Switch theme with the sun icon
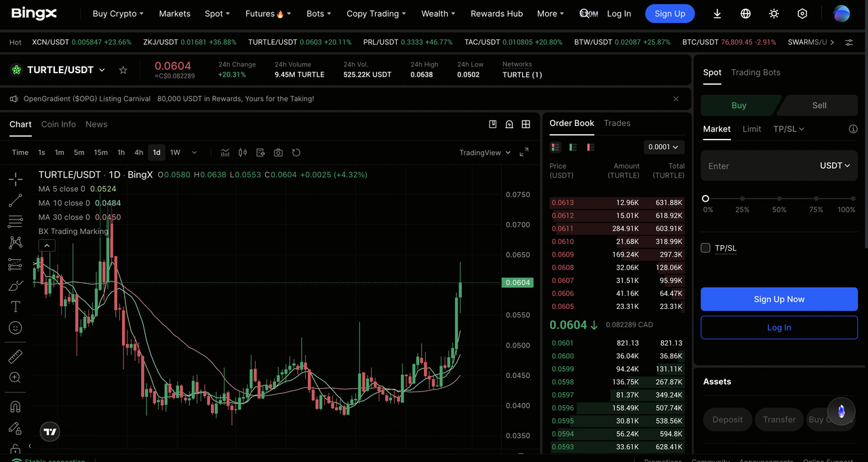This screenshot has width=868, height=462. [x=774, y=14]
